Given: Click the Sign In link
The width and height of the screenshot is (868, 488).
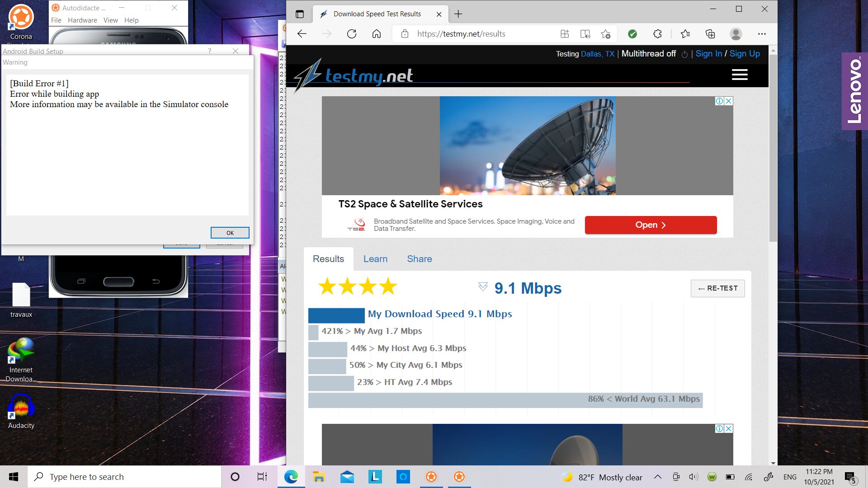Looking at the screenshot, I should tap(708, 54).
